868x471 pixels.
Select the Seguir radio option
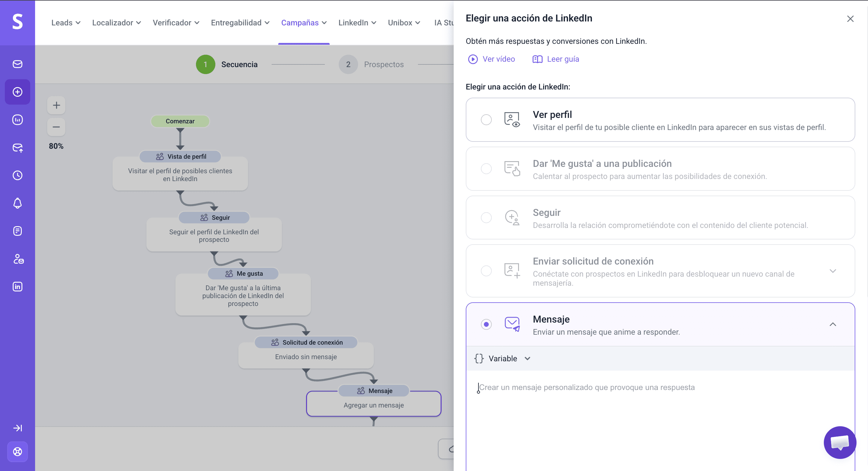click(x=486, y=218)
